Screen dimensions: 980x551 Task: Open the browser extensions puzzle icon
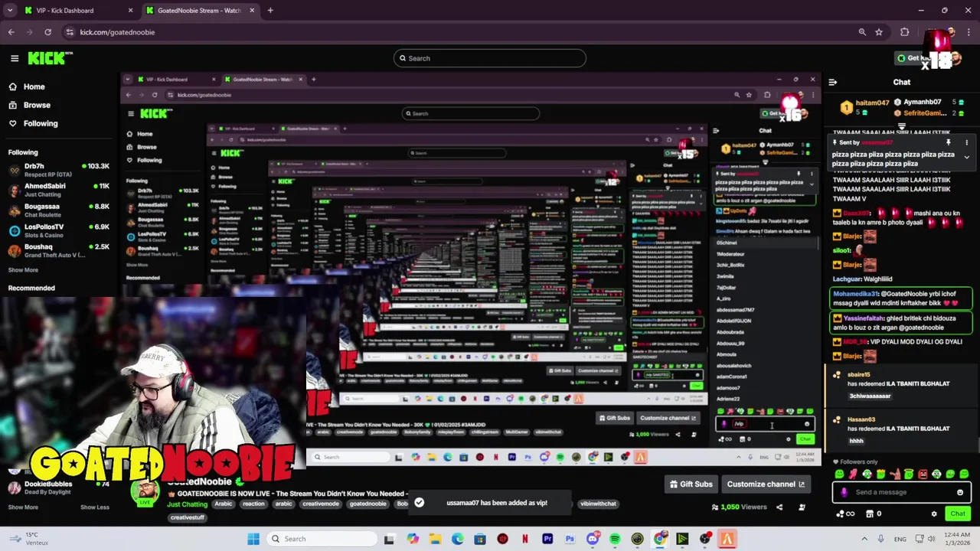(905, 32)
